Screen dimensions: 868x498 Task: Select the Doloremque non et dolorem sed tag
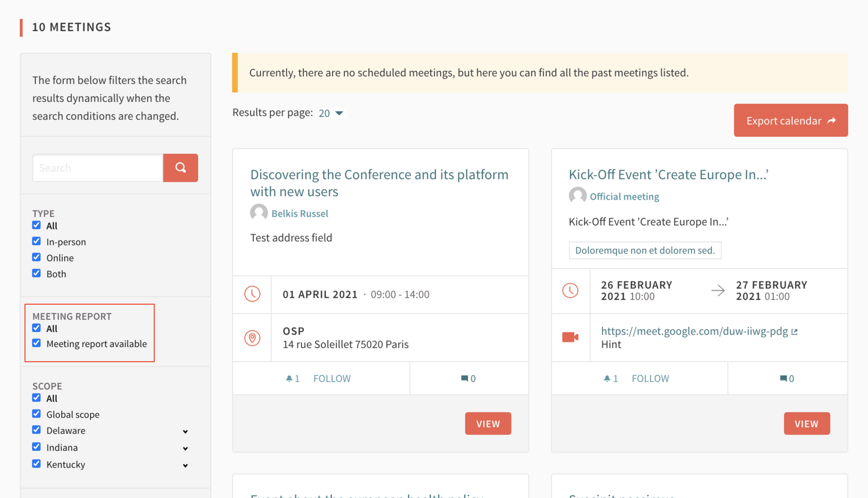click(645, 250)
